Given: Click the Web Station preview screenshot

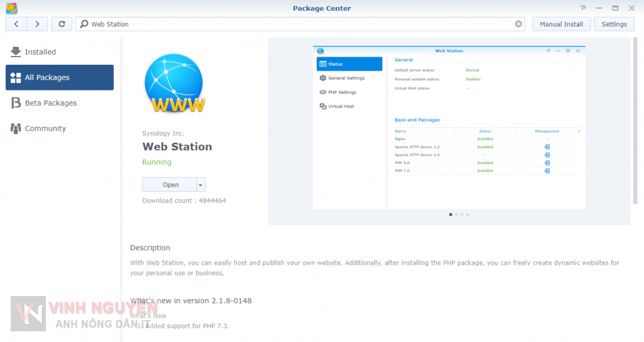Looking at the screenshot, I should coord(449,127).
